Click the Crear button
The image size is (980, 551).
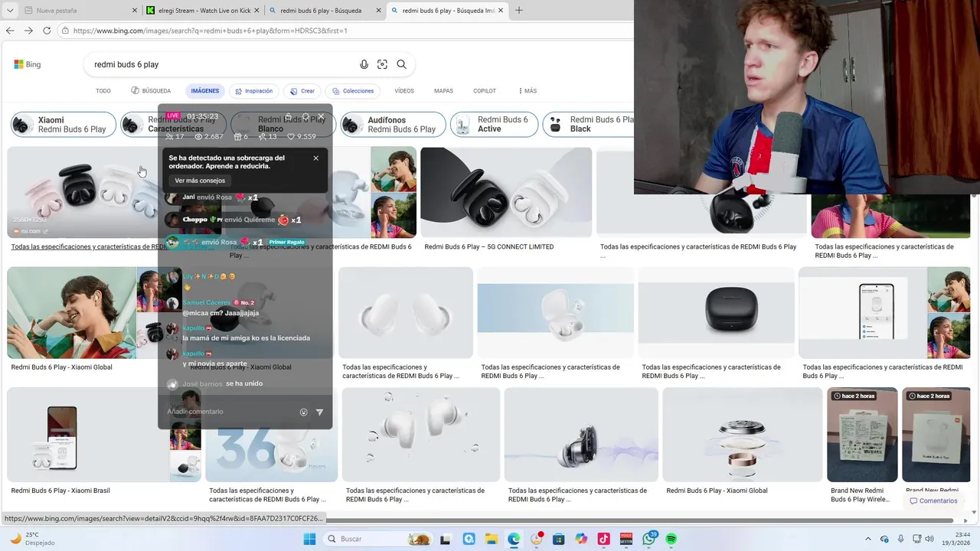302,91
